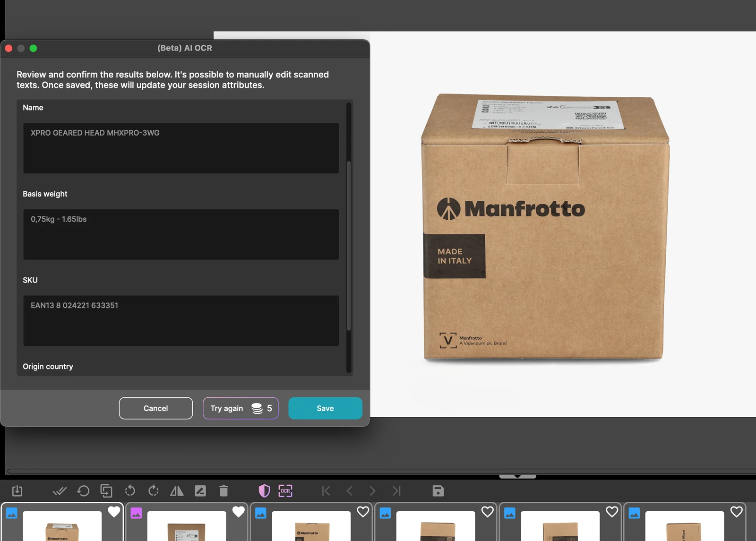Click the double checkmark approve icon
The image size is (756, 541).
point(60,491)
